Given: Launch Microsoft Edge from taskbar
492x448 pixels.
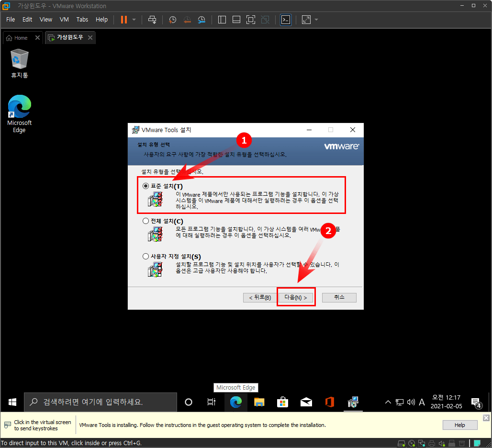Looking at the screenshot, I should click(x=236, y=402).
